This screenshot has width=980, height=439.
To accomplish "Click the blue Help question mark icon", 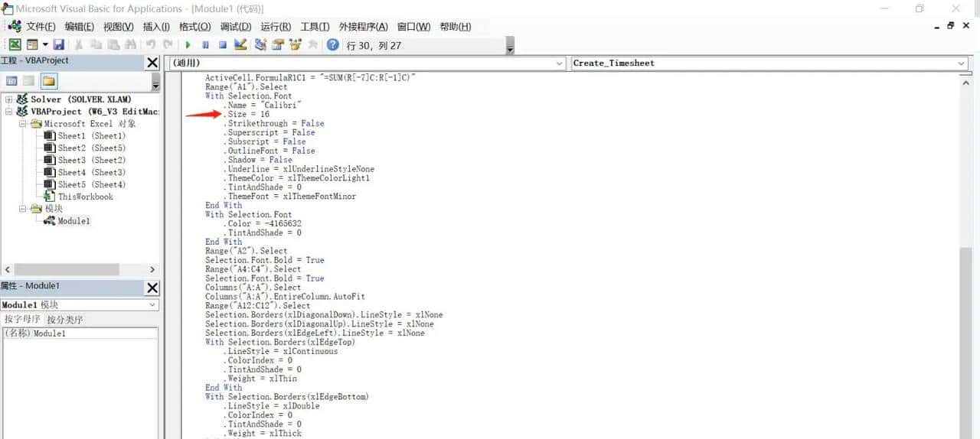I will (x=332, y=45).
